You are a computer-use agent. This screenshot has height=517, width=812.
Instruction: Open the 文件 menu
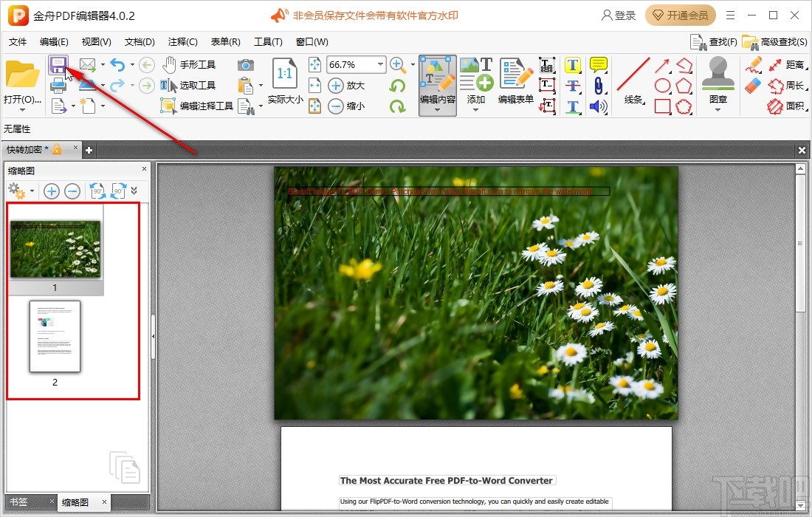[x=18, y=42]
